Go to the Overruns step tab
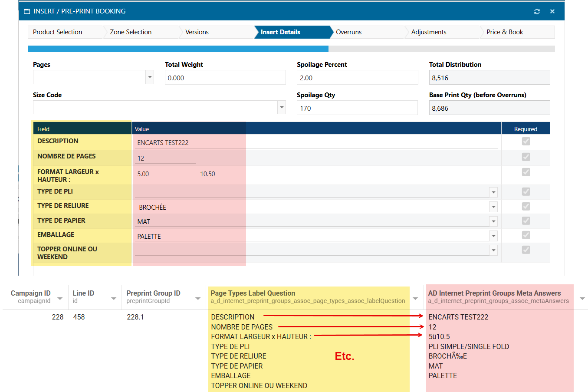The image size is (588, 392). point(349,32)
